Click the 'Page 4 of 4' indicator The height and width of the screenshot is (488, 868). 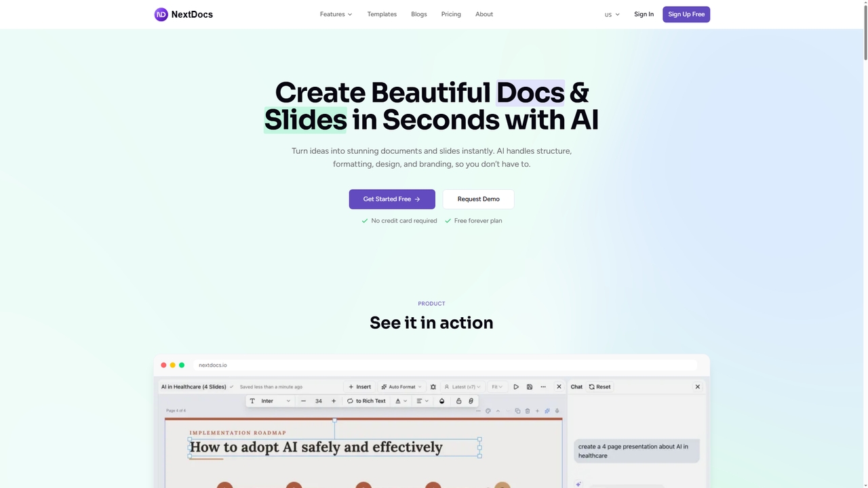click(x=176, y=411)
